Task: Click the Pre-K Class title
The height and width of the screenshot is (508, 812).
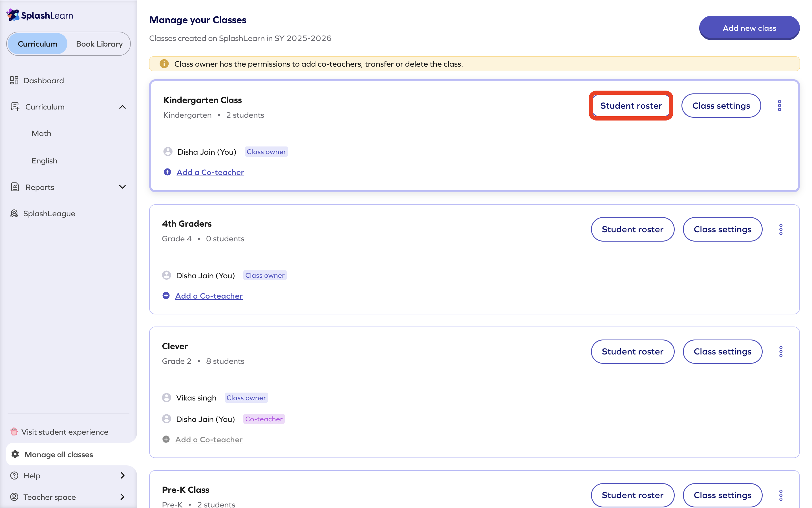Action: click(186, 490)
